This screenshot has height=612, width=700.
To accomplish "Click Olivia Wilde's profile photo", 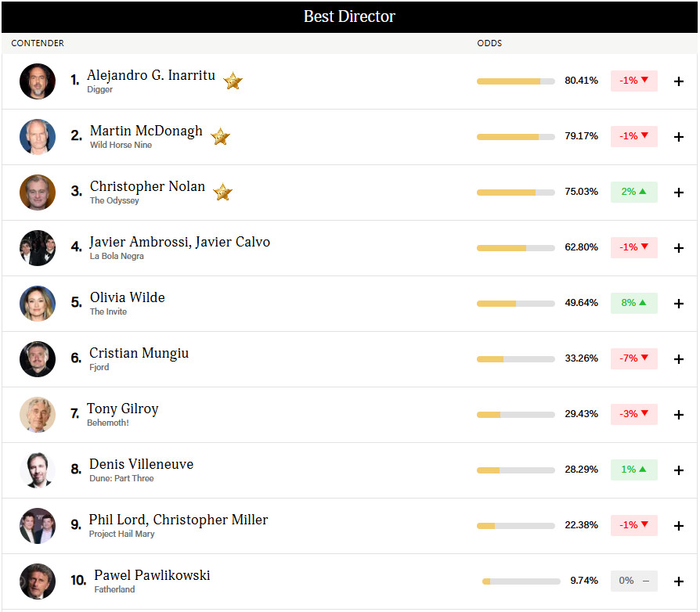I will [38, 304].
